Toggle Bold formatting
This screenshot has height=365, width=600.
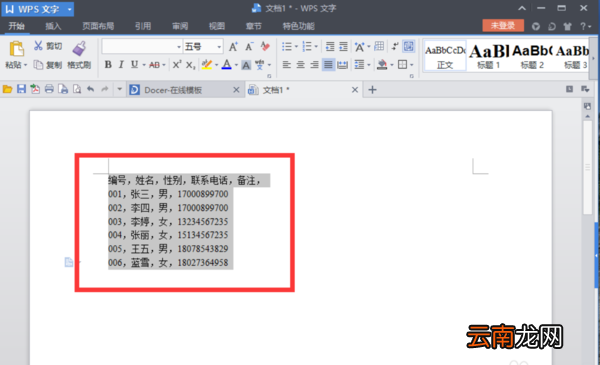[108, 65]
